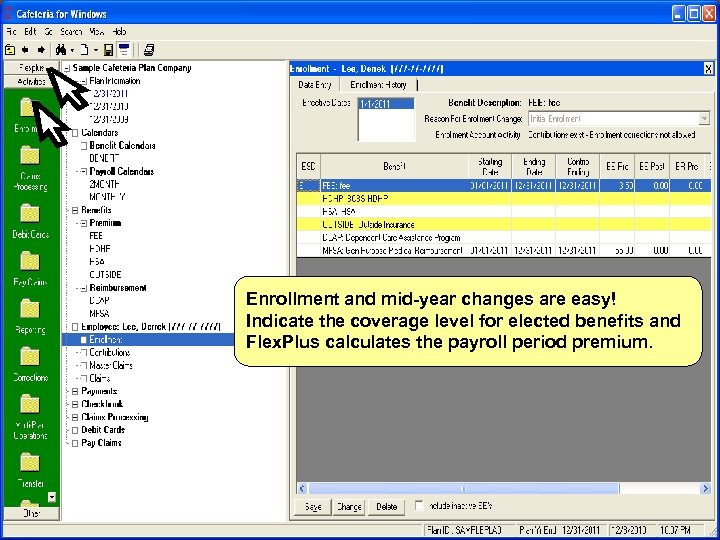Select the 12/31/2009 plan year
720x540 pixels.
(x=109, y=119)
